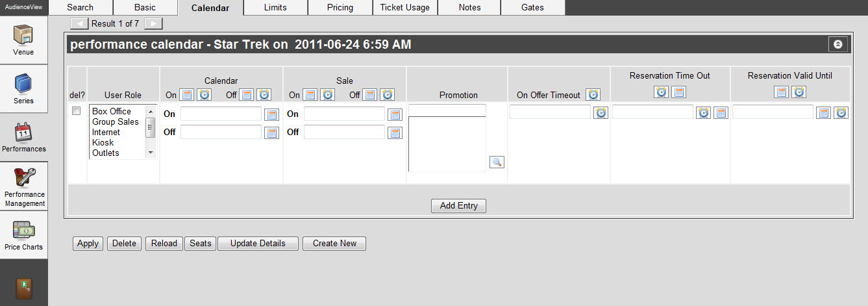Click the Apply button
Image resolution: width=868 pixels, height=306 pixels.
pos(88,244)
